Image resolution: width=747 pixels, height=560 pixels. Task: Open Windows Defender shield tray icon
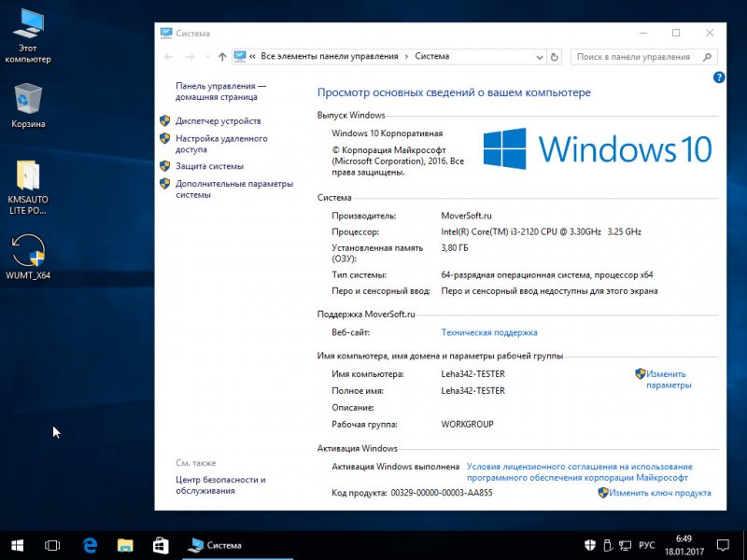click(590, 545)
